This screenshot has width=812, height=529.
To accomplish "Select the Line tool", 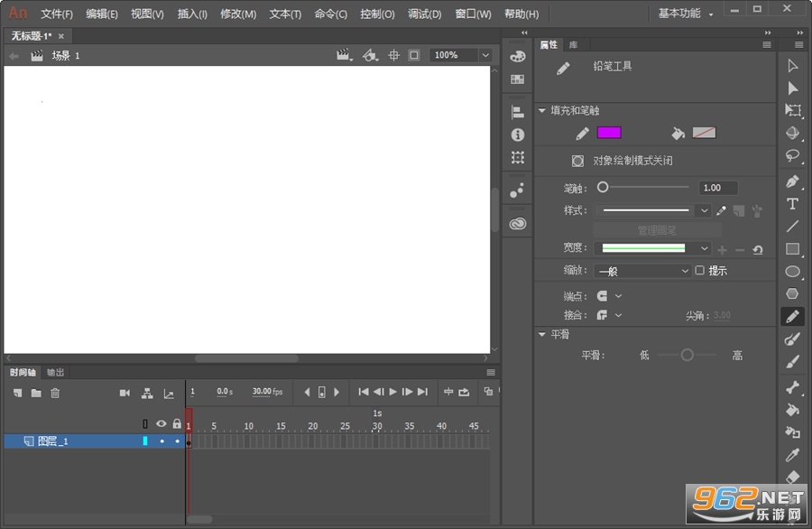I will 792,227.
